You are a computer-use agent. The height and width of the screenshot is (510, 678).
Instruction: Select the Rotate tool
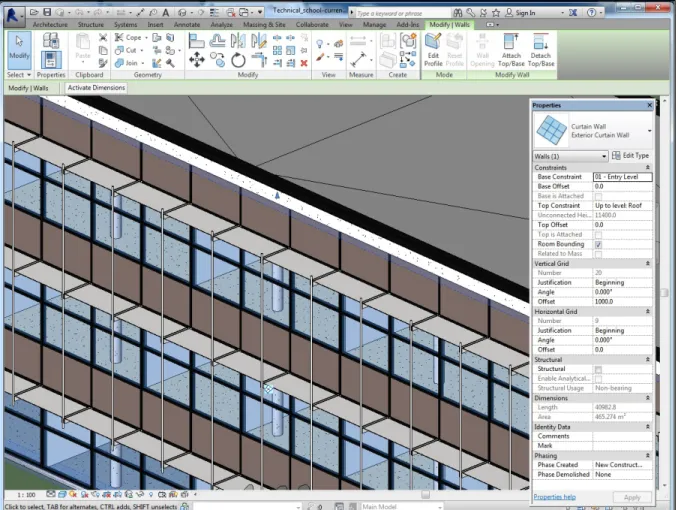pos(238,60)
